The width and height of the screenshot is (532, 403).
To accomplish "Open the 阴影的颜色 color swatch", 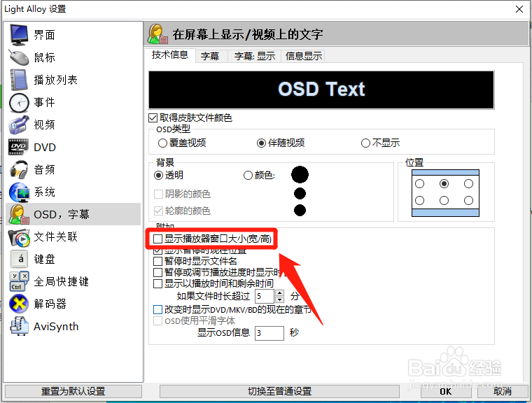I will (300, 194).
